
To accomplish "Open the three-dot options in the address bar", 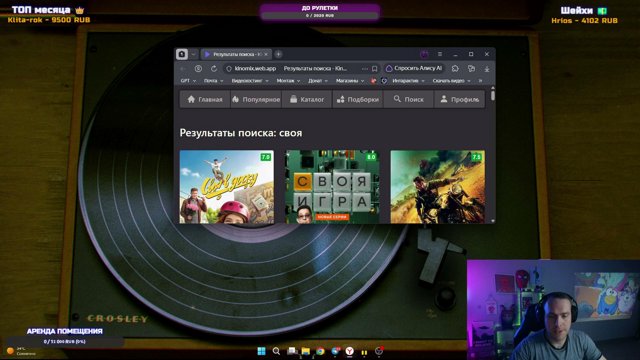I will click(x=364, y=69).
